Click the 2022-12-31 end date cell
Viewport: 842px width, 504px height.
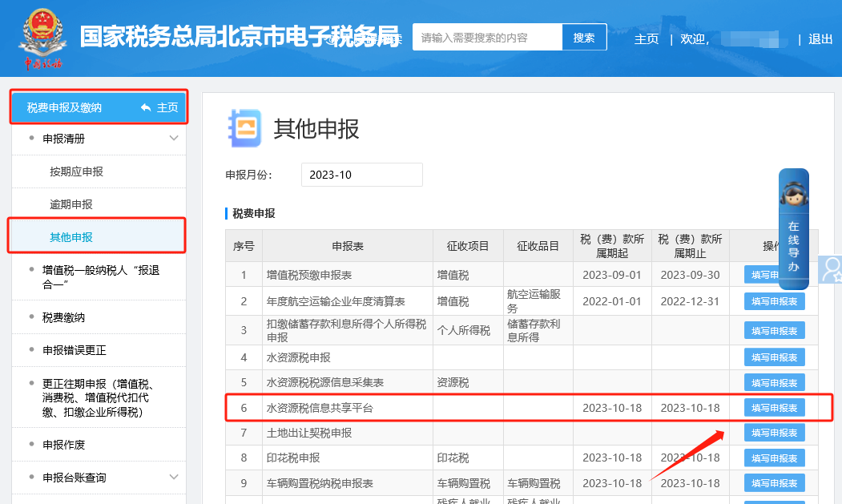[690, 301]
